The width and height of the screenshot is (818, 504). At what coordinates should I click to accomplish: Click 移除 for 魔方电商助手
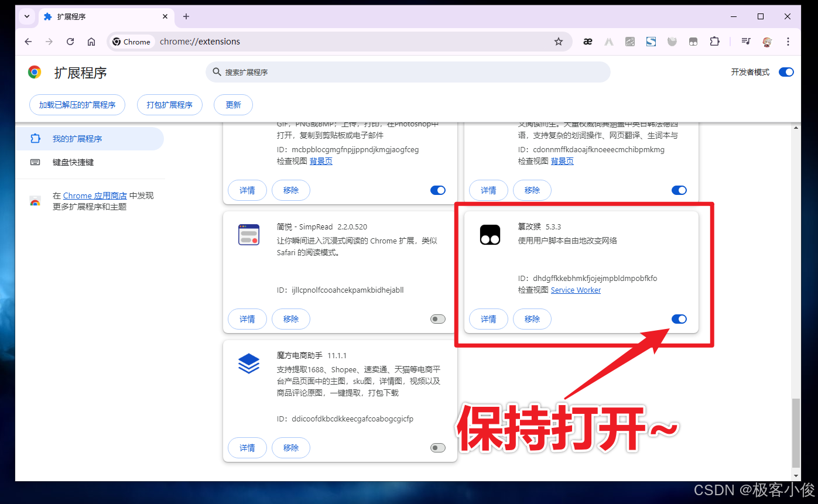pos(291,448)
